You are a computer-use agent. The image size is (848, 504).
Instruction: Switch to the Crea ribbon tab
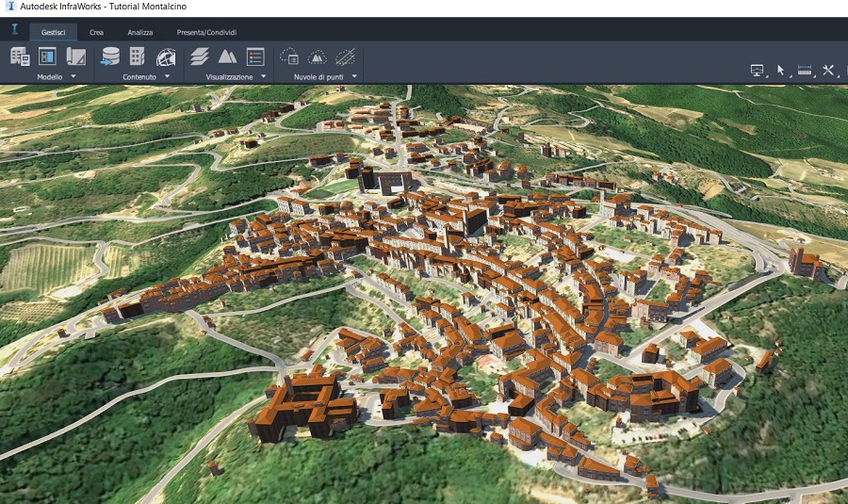pyautogui.click(x=96, y=32)
